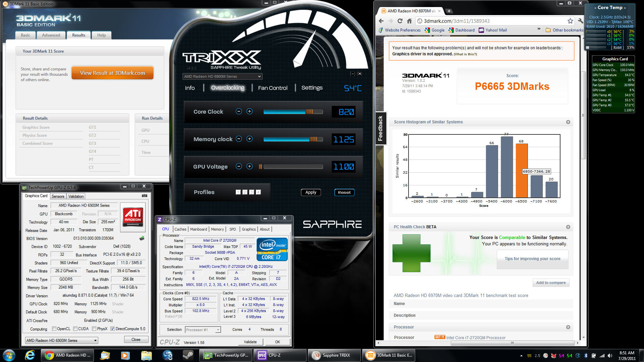The height and width of the screenshot is (362, 644).
Task: Click 'What is this?' link
Action: [x=465, y=54]
